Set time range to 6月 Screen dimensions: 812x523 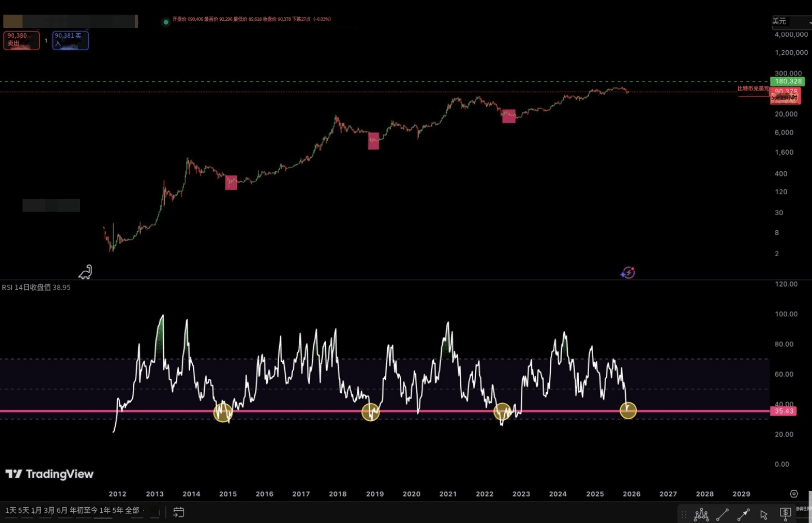point(62,510)
